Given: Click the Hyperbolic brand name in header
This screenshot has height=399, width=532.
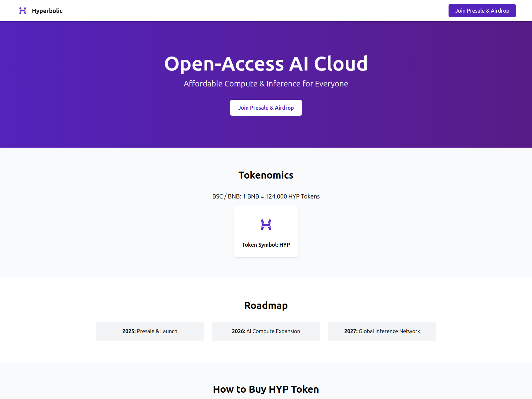Looking at the screenshot, I should [x=47, y=11].
